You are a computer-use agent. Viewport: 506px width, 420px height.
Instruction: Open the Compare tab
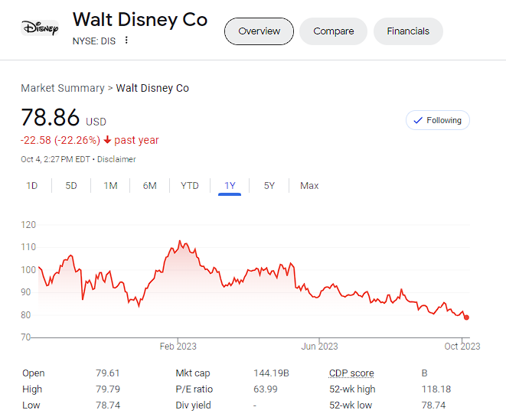(333, 31)
